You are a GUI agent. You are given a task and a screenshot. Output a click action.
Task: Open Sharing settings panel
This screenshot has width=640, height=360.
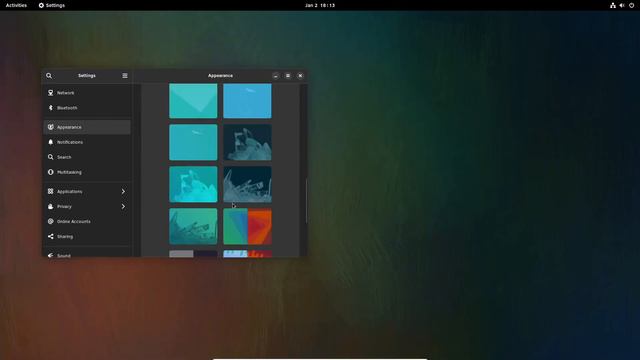click(x=87, y=236)
